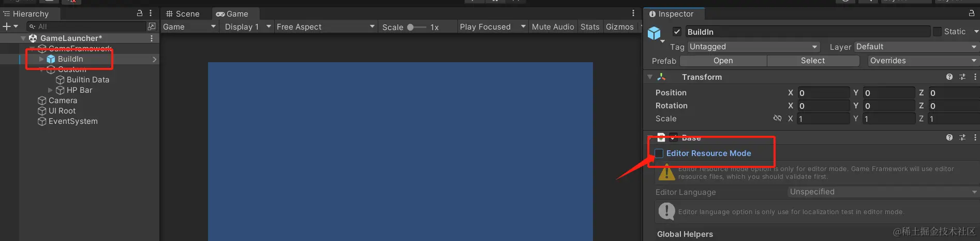Open the Tag Untagged dropdown
This screenshot has height=241, width=980.
(x=754, y=47)
